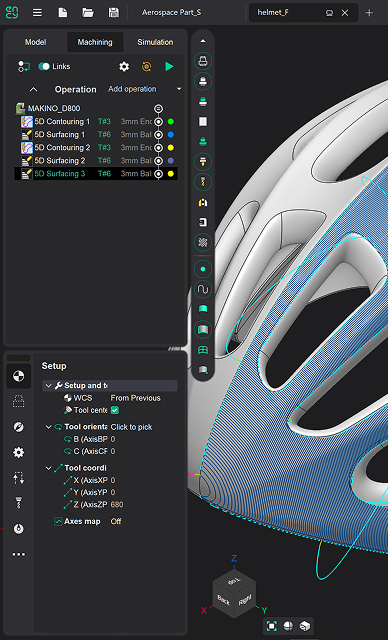The image size is (388, 640).
Task: Click the Z (AxisZP) value 680 field
Action: pyautogui.click(x=117, y=505)
